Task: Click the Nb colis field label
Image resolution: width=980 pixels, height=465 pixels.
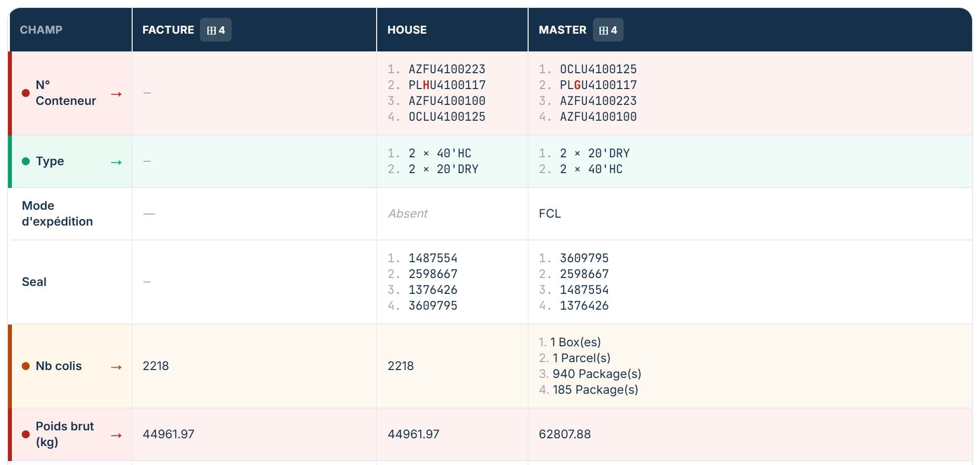Action: coord(58,366)
